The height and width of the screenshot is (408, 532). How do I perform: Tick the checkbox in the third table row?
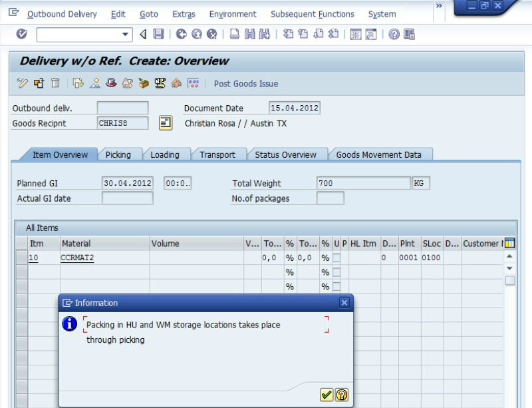tap(336, 287)
